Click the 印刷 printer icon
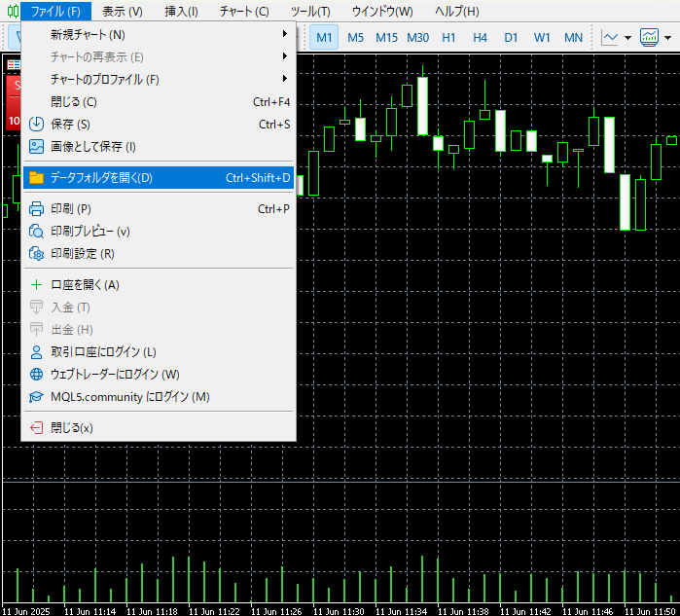Image resolution: width=680 pixels, height=616 pixels. 37,208
